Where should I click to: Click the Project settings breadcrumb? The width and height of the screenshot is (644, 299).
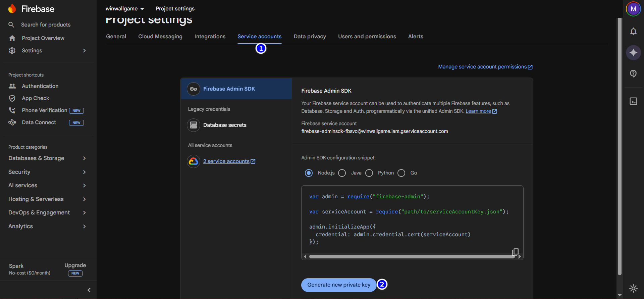[x=175, y=9]
